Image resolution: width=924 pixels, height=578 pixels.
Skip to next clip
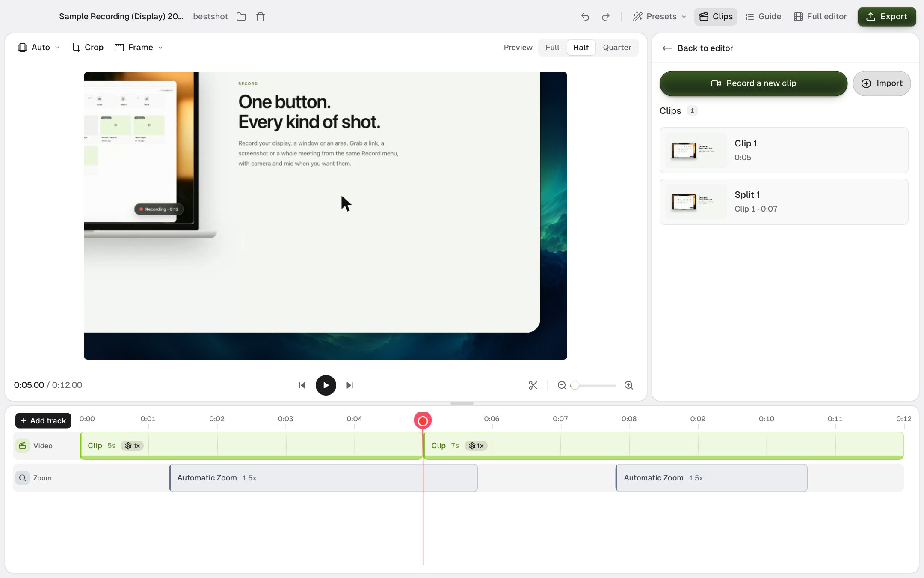click(x=349, y=385)
